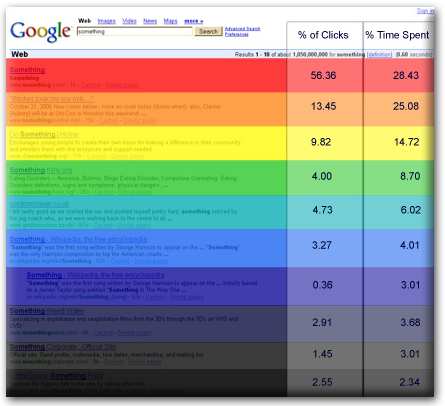Focus the search box containing 'something'
445x406 pixels.
point(135,31)
